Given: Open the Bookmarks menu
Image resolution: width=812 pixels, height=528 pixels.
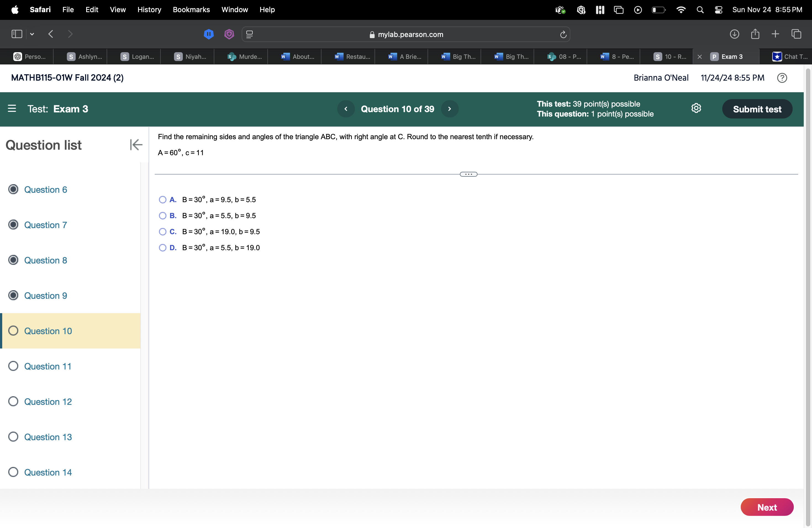Looking at the screenshot, I should tap(191, 10).
